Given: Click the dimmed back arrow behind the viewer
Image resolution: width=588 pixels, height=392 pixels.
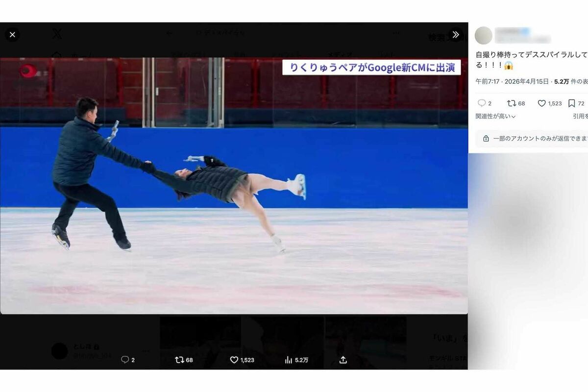Looking at the screenshot, I should pos(169,33).
